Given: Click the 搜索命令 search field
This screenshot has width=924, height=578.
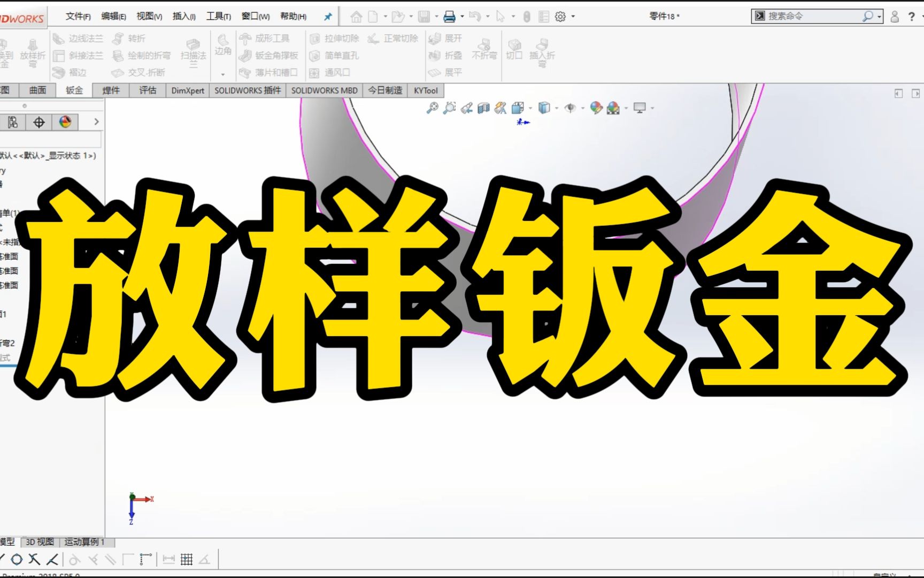Looking at the screenshot, I should pos(813,17).
